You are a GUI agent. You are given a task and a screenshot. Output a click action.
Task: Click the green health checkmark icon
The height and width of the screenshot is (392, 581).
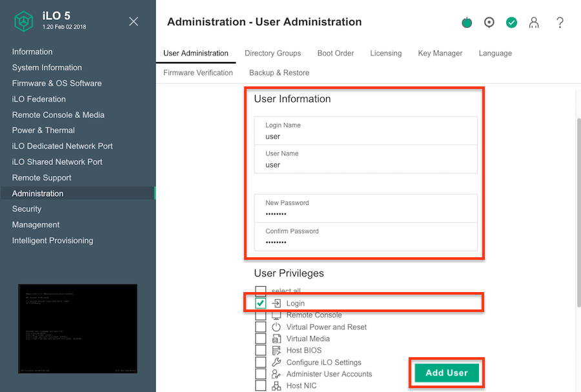tap(512, 23)
